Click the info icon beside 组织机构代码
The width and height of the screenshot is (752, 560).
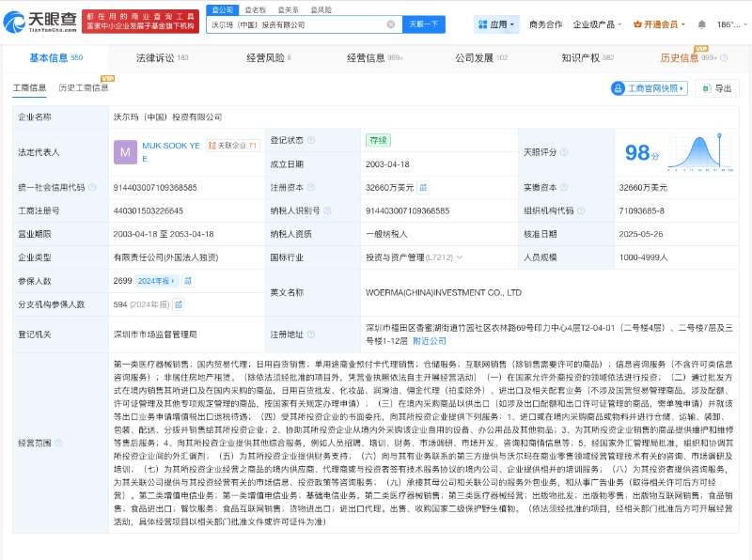[581, 210]
